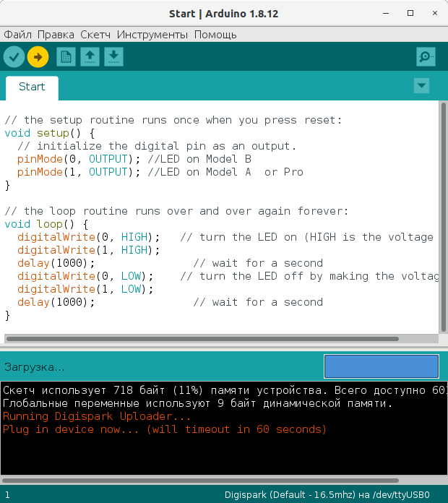Open the Serial Monitor magnifier icon
448x503 pixels.
click(x=426, y=57)
